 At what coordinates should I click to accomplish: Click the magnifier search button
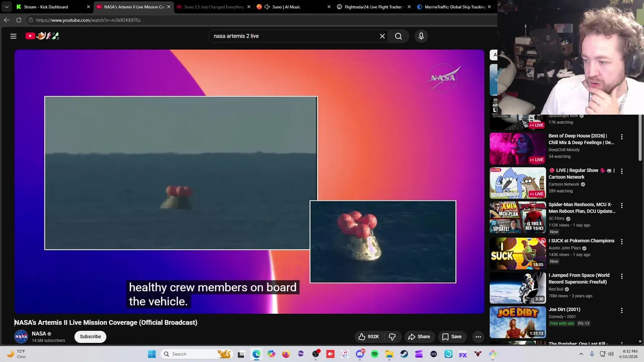(x=398, y=36)
